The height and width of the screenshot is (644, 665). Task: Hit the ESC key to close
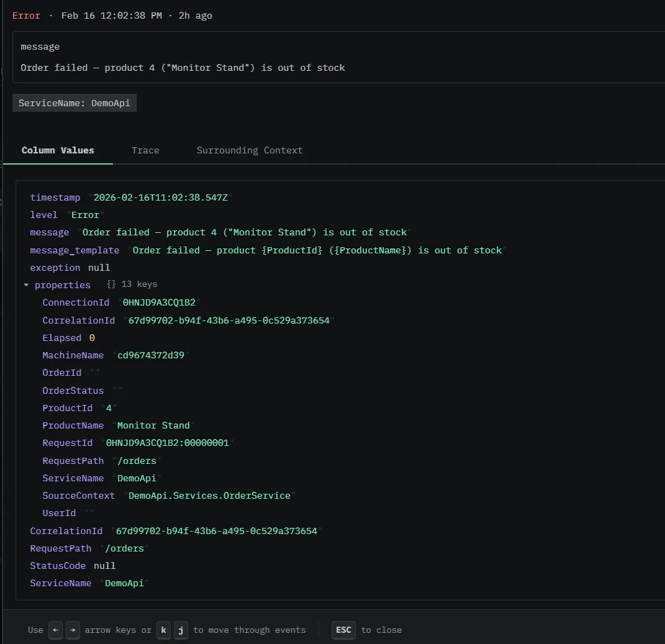(343, 630)
